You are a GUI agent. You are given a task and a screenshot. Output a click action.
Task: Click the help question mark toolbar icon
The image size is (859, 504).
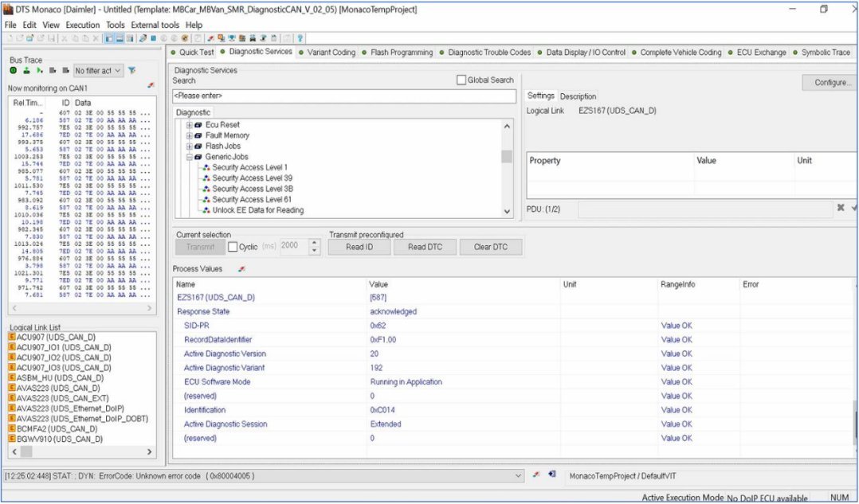pos(300,38)
